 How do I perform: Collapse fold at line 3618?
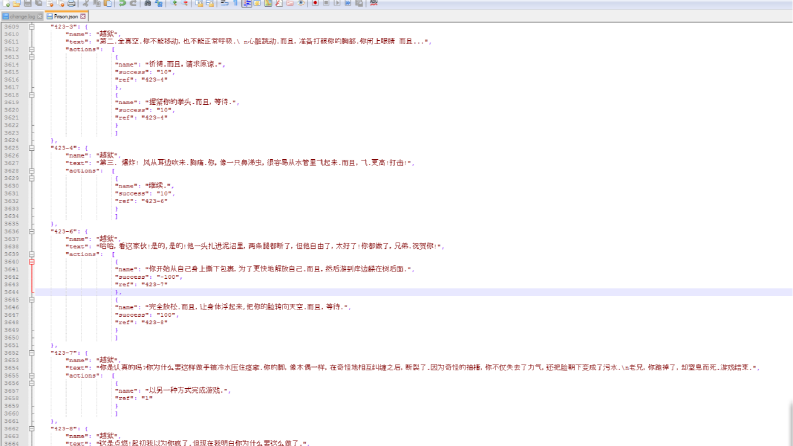coord(32,95)
